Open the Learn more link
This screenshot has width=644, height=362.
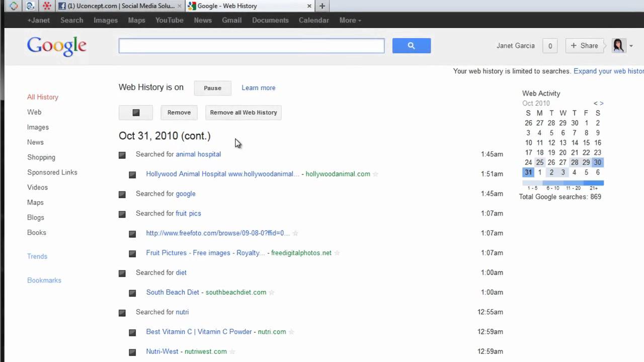pos(259,88)
